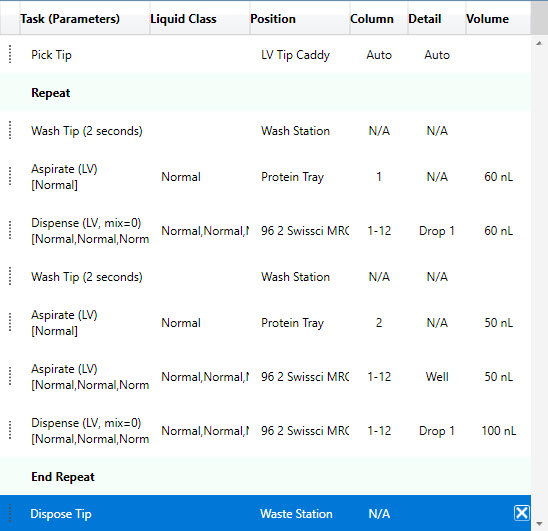Select the Repeat row

(265, 93)
